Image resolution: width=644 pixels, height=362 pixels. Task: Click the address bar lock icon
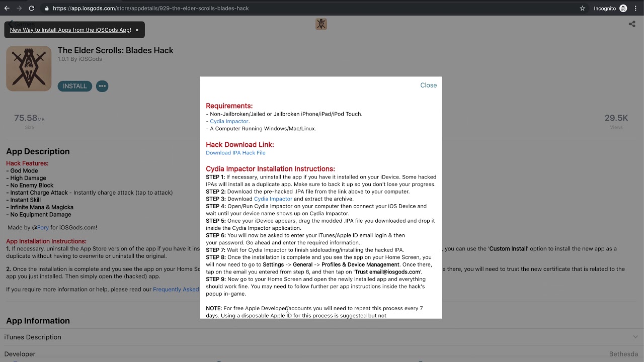[47, 8]
